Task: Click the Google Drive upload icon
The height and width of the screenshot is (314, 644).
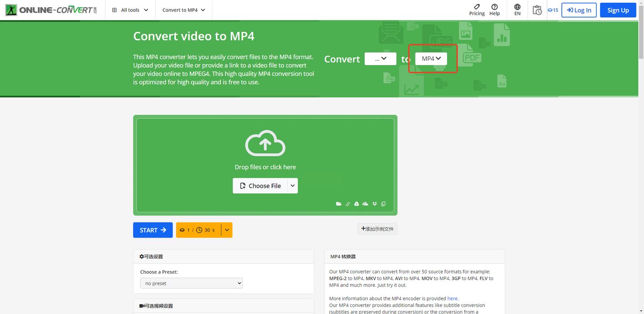Action: [x=356, y=204]
